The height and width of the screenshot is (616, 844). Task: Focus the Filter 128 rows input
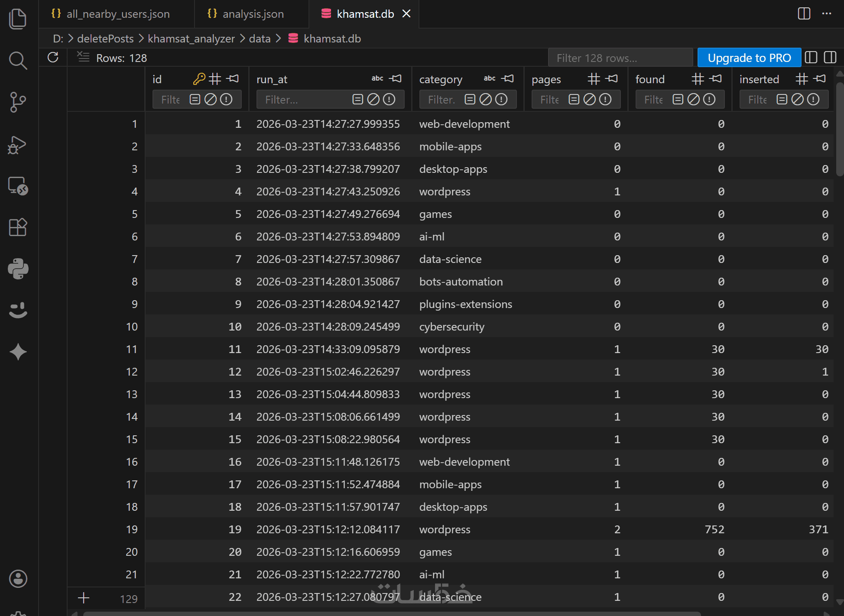[x=620, y=58]
